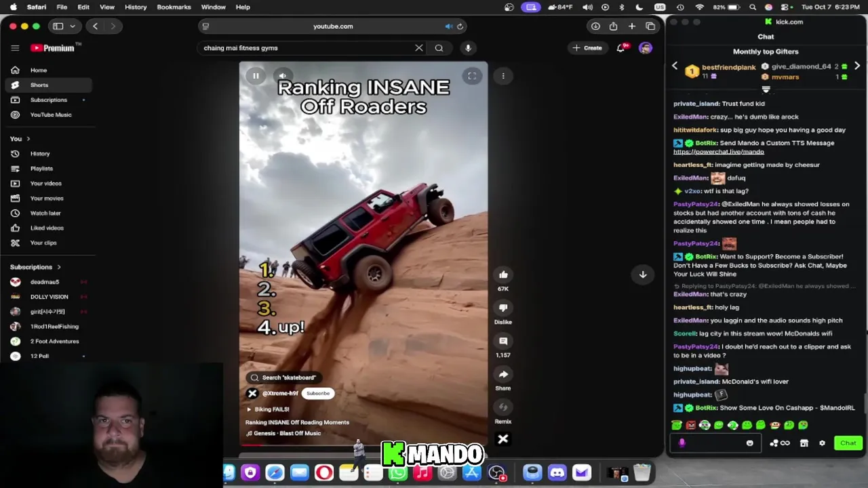Open Playlists in sidebar

(47, 169)
